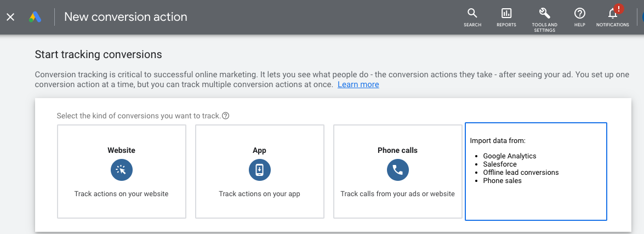Viewport: 644px width, 234px height.
Task: Select the Website cursor icon
Action: click(122, 170)
